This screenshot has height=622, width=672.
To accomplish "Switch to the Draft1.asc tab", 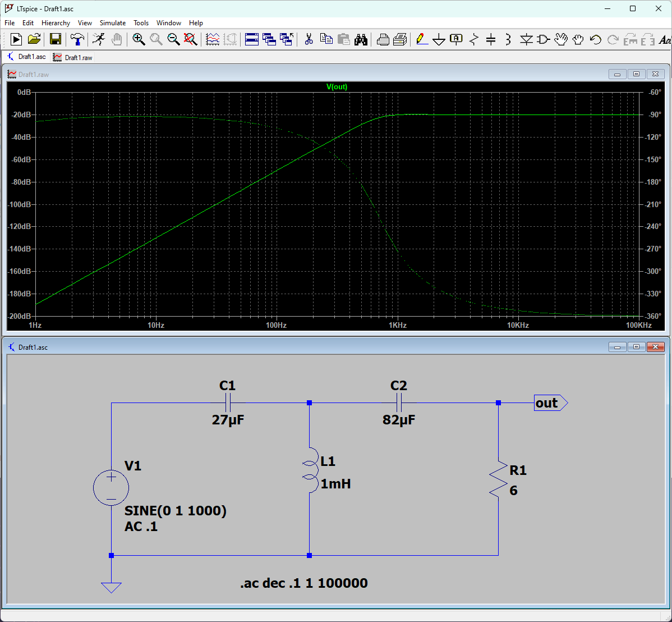I will tap(26, 57).
